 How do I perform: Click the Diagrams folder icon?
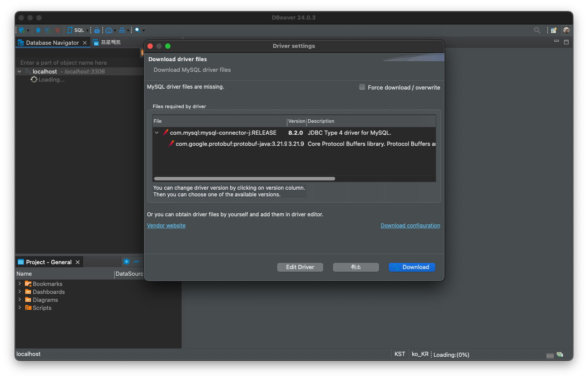[28, 300]
